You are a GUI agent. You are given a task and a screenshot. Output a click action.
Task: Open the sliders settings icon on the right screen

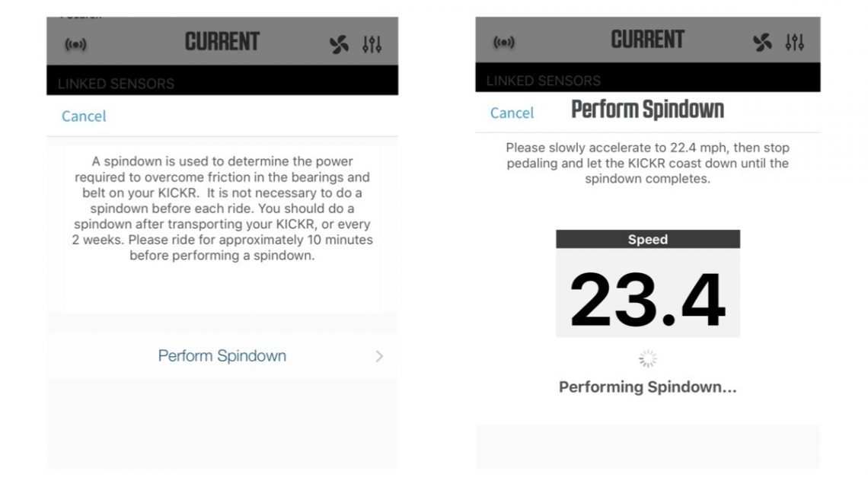(795, 42)
